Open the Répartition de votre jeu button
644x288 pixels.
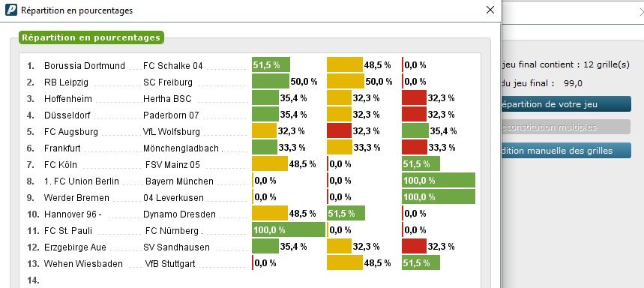(566, 104)
